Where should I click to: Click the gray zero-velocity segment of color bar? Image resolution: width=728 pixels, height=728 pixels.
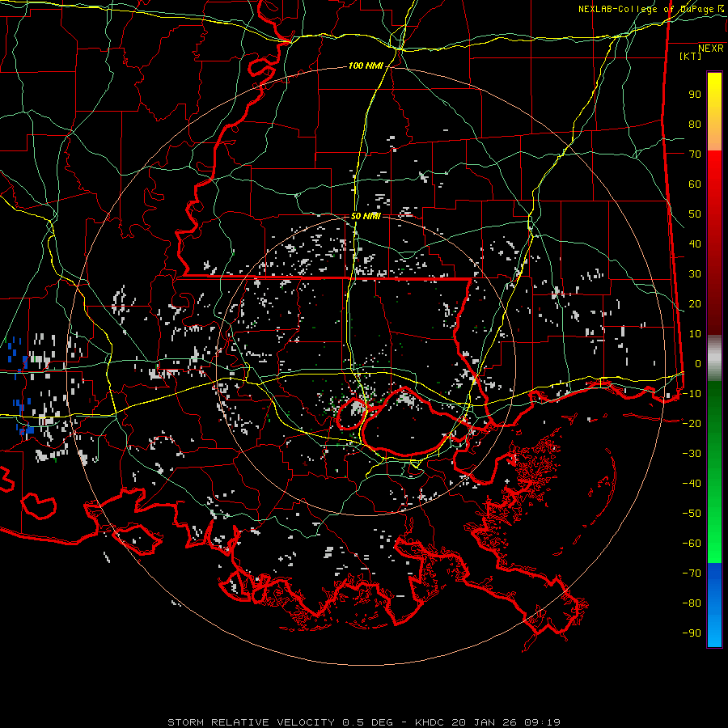tap(714, 358)
